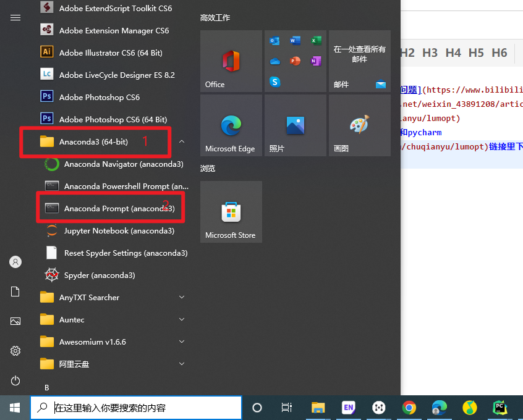The height and width of the screenshot is (420, 523).
Task: Launch PyCharm from the taskbar
Action: (x=500, y=408)
